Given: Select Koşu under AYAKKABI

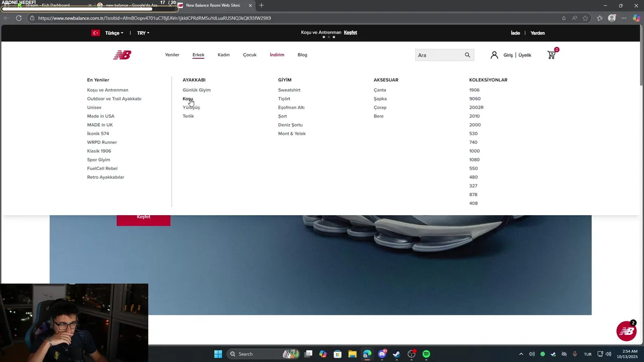Looking at the screenshot, I should pyautogui.click(x=188, y=99).
